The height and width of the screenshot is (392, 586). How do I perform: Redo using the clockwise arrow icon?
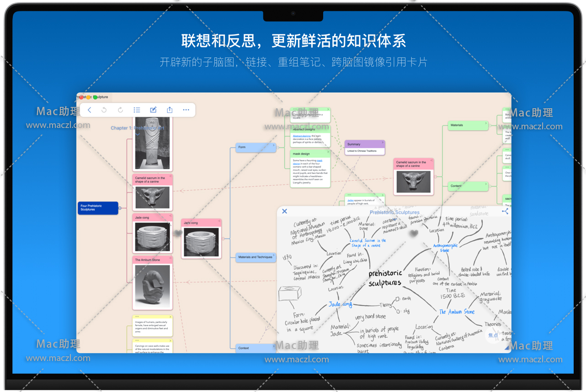tap(120, 110)
